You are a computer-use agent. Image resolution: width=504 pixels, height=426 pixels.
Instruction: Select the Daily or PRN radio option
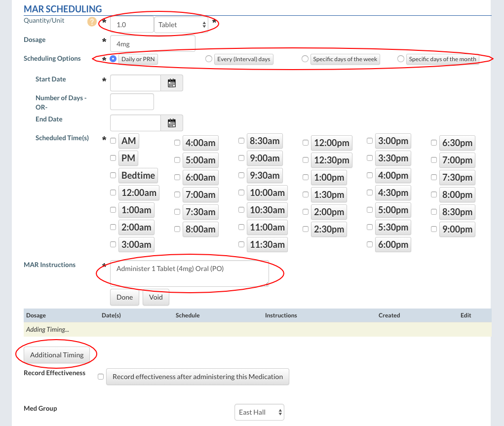click(113, 59)
